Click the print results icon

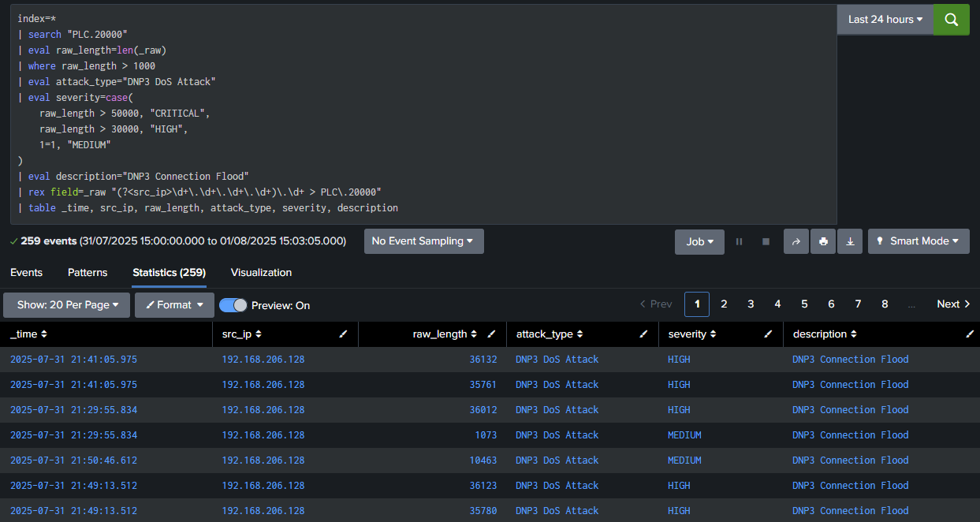click(823, 241)
